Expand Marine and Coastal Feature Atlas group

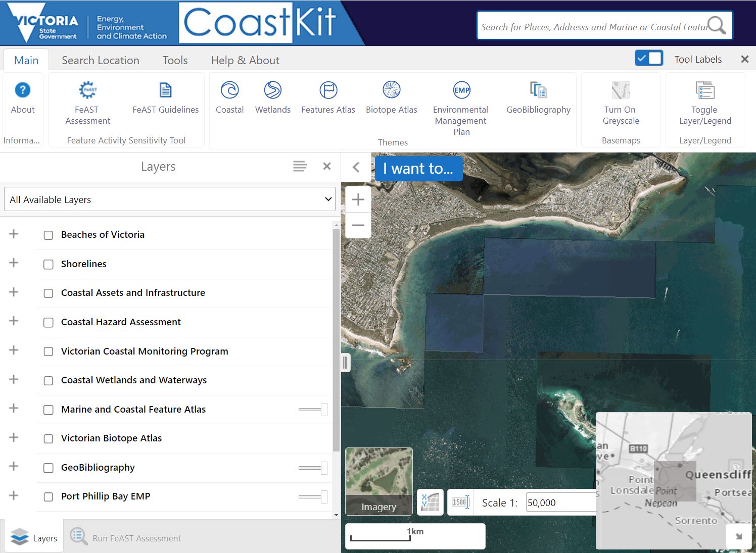pyautogui.click(x=14, y=408)
